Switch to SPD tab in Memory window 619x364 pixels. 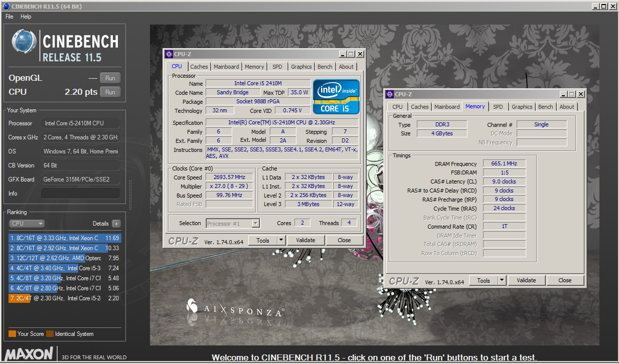(x=498, y=107)
